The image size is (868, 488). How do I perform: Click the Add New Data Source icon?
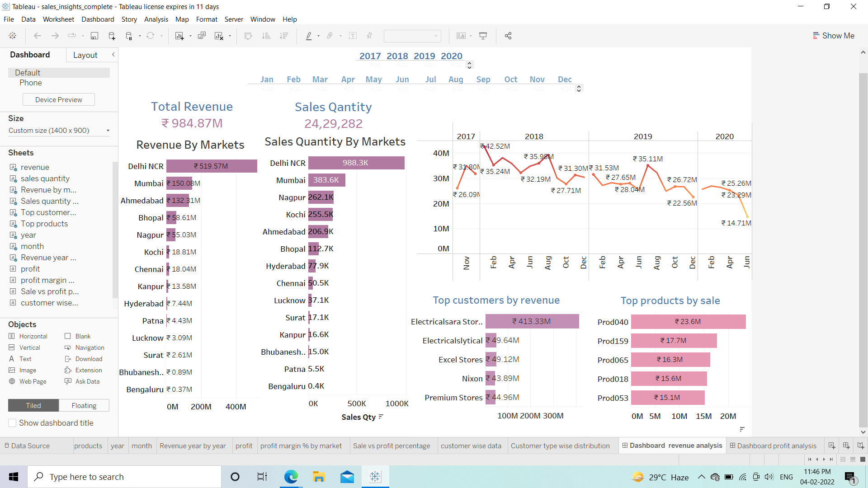coord(112,36)
